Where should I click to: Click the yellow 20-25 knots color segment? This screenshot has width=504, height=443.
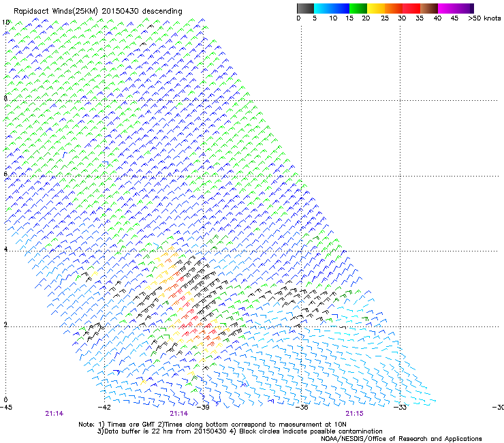376,8
